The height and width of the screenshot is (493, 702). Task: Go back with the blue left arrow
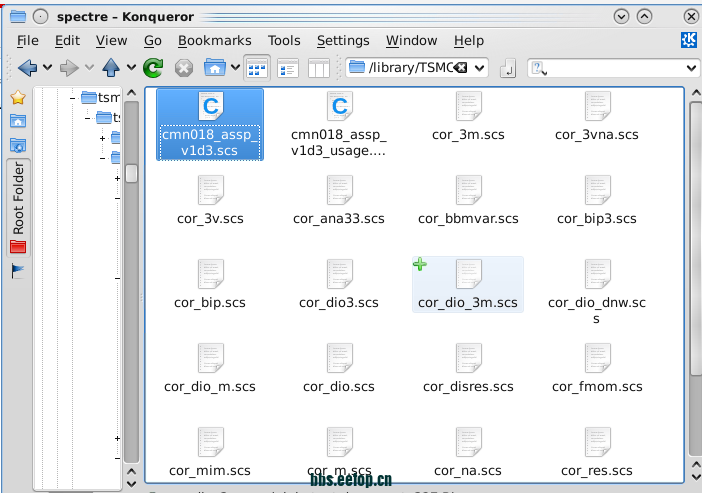(28, 68)
